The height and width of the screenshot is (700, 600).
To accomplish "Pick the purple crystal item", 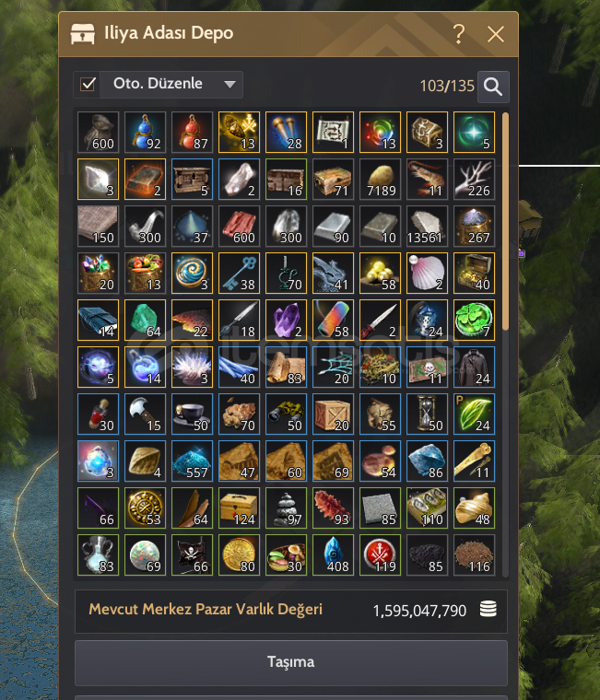I will point(286,321).
